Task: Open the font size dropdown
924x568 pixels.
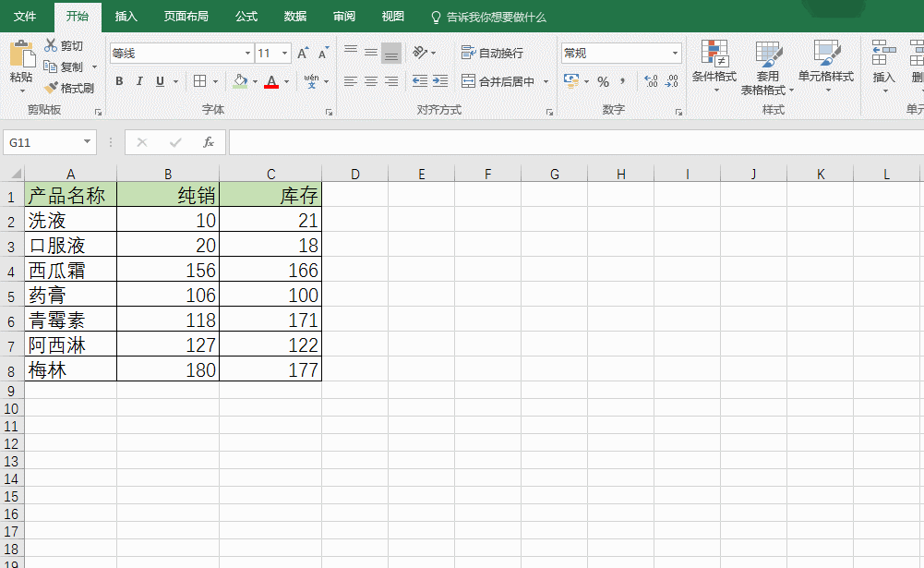Action: [284, 53]
